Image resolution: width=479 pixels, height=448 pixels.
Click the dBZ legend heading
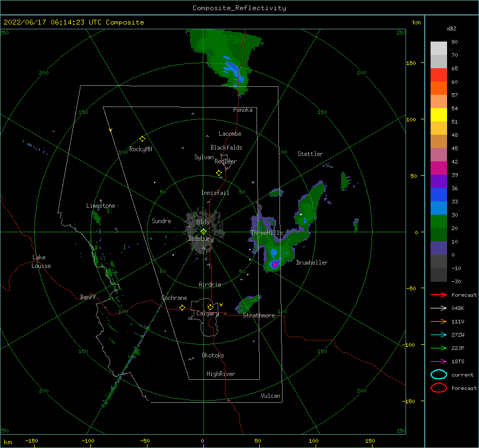(x=451, y=28)
